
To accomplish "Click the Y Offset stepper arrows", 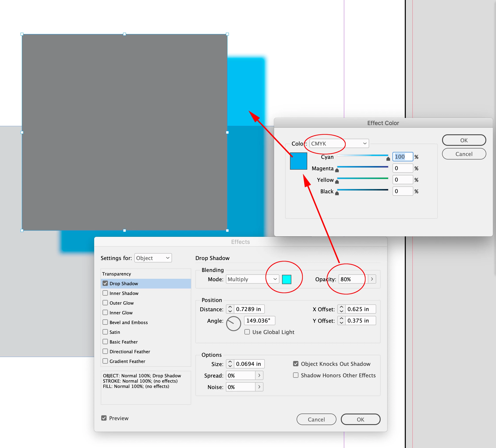I will (341, 321).
